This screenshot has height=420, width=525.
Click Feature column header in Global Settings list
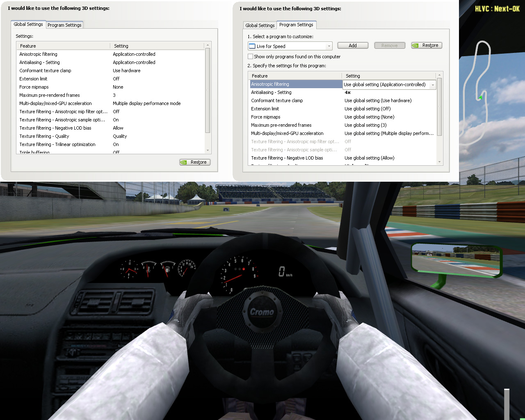(63, 46)
